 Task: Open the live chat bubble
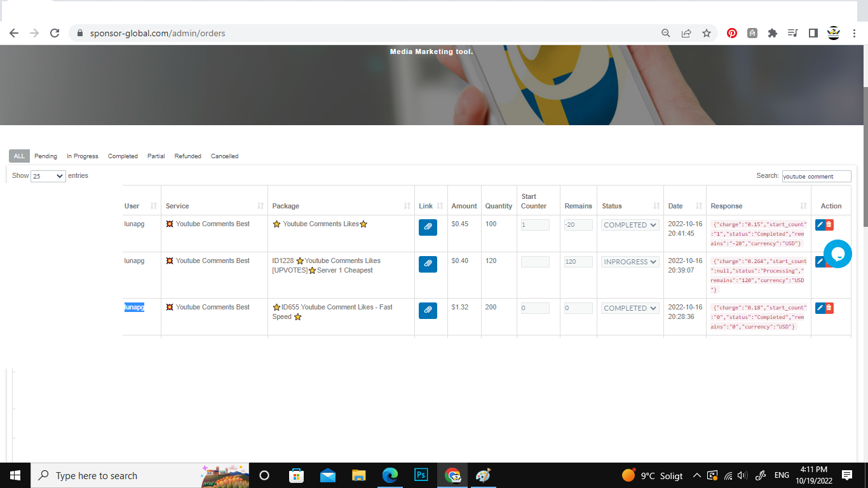point(837,254)
